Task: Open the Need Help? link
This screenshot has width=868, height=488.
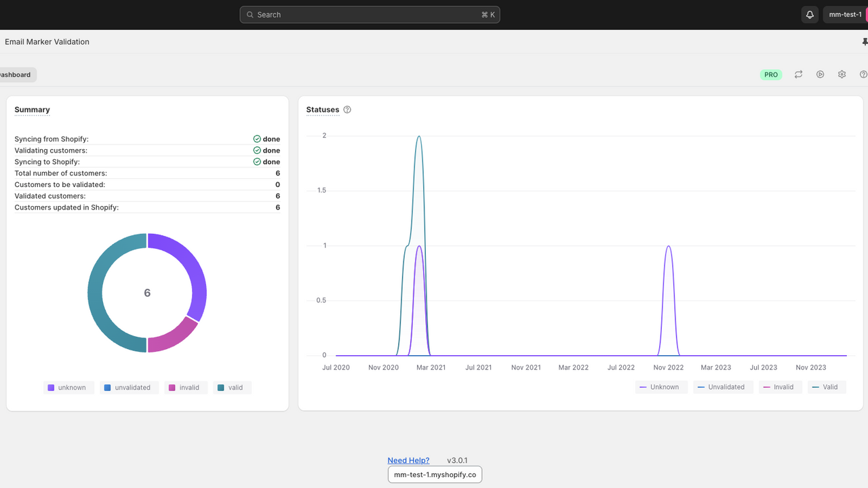Action: (x=408, y=460)
